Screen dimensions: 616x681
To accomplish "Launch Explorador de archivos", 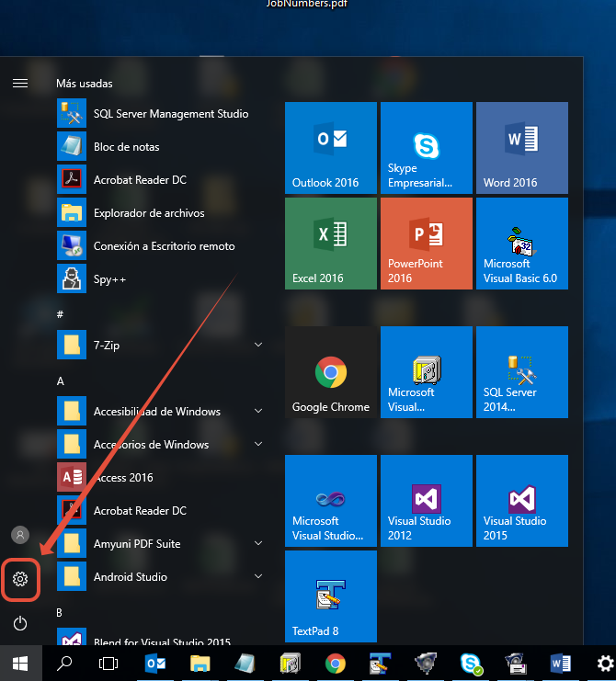I will click(162, 213).
